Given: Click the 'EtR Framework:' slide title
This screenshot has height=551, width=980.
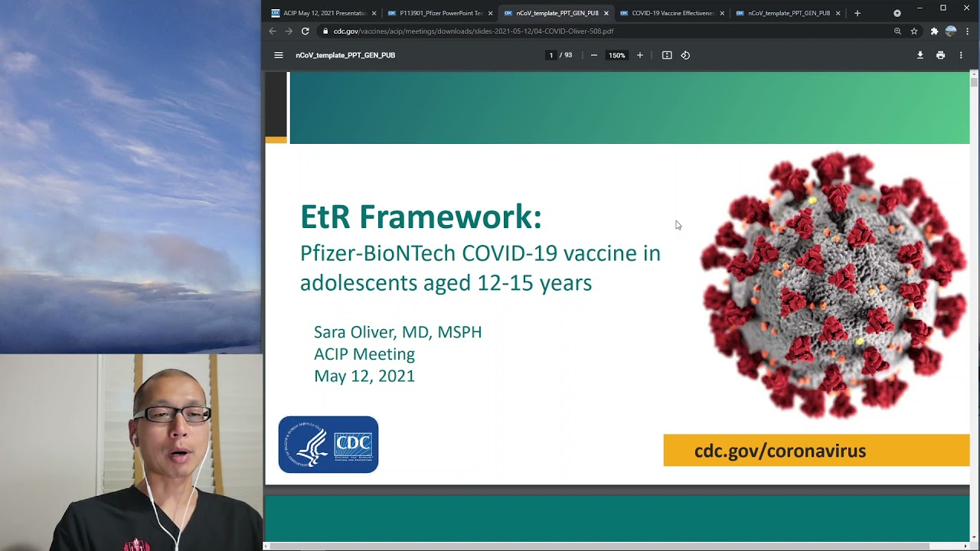Looking at the screenshot, I should (421, 217).
